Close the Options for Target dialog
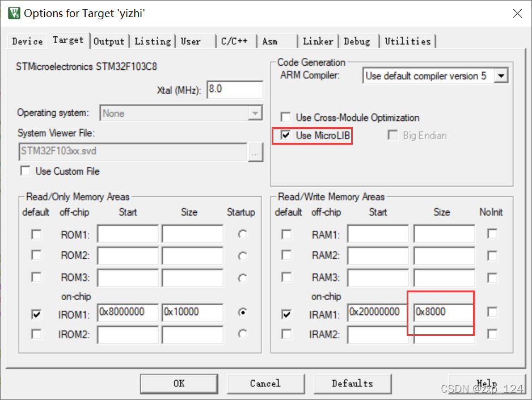Screen dimensions: 532x400 (x=517, y=13)
